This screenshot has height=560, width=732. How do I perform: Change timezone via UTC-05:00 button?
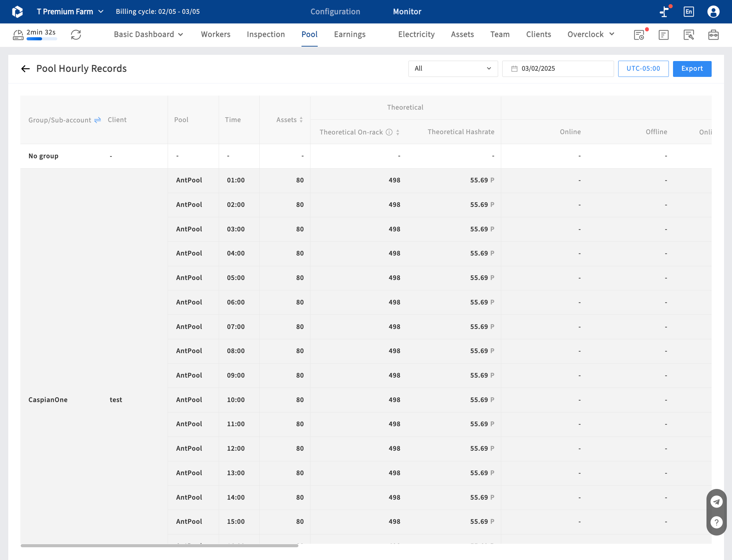coord(643,69)
